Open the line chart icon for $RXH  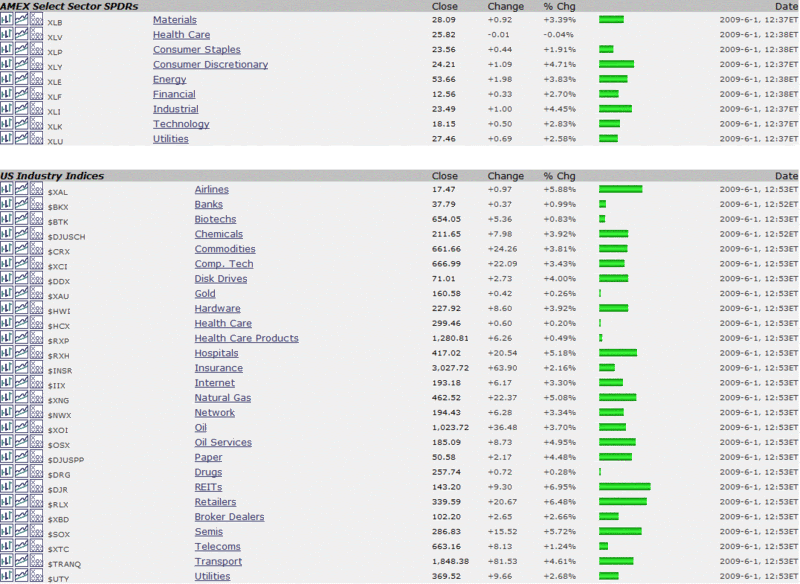point(21,352)
